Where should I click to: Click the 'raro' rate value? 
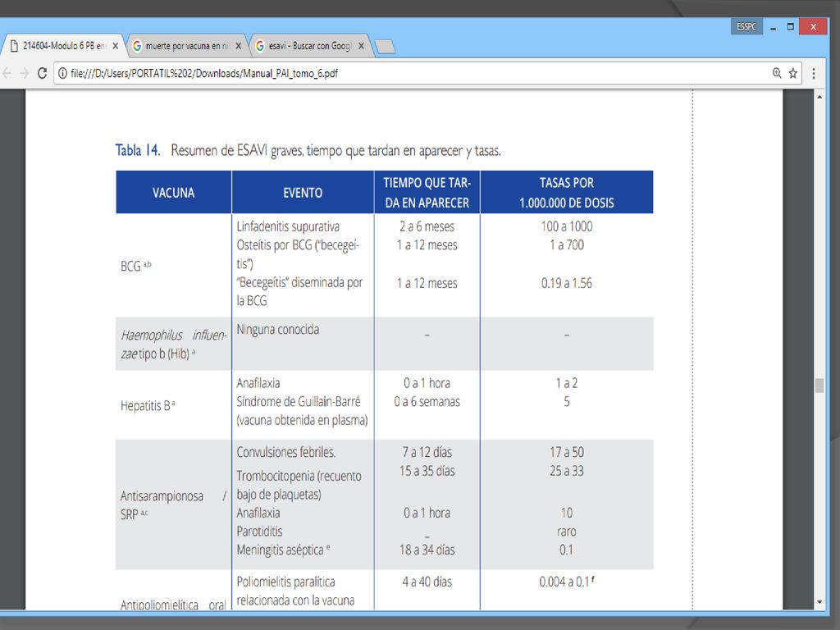click(567, 532)
